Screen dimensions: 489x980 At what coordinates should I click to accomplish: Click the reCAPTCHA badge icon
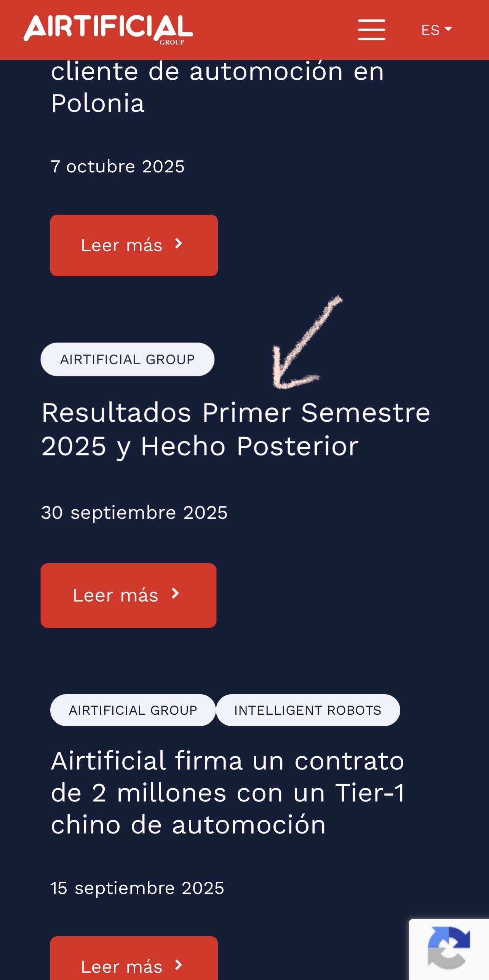tap(449, 948)
